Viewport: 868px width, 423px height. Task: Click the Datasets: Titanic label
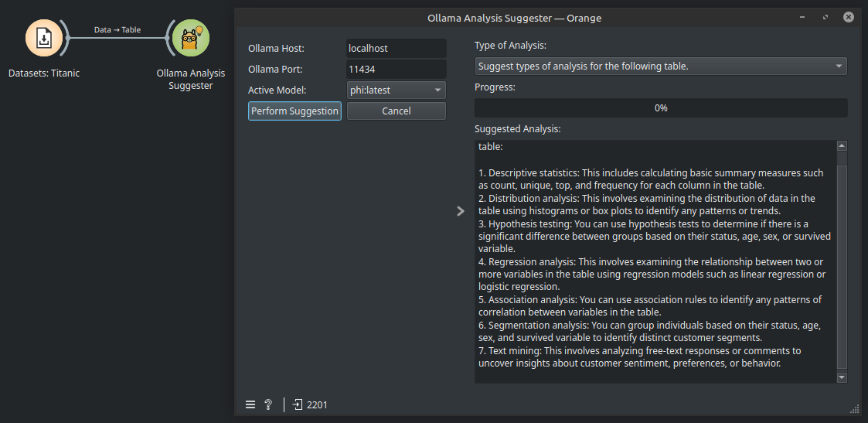point(44,73)
